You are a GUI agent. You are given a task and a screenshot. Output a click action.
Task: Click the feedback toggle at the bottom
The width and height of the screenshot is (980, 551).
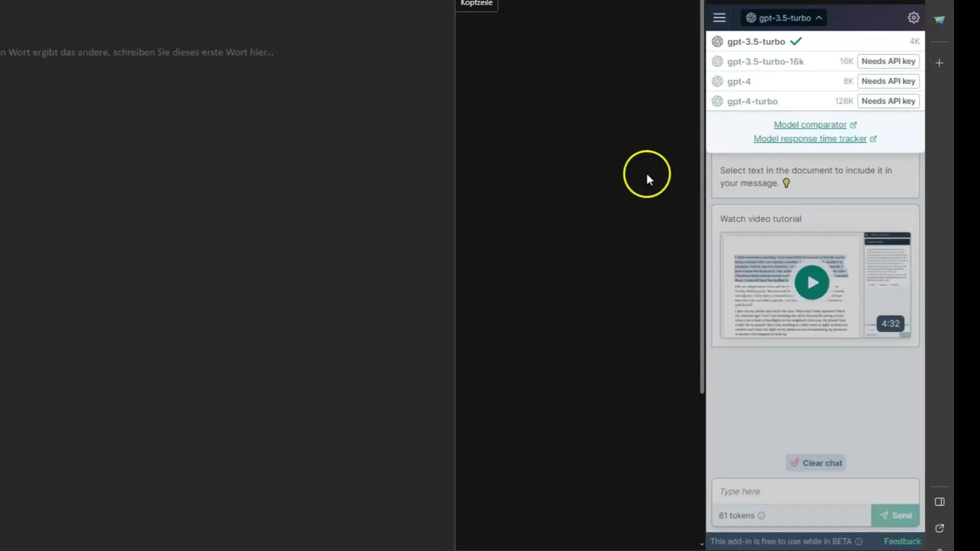[x=901, y=541]
